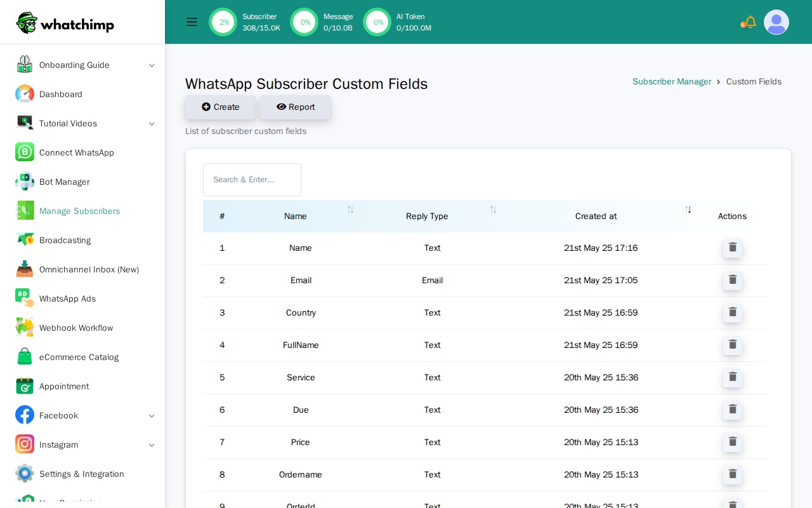Image resolution: width=812 pixels, height=508 pixels.
Task: Click the Message 0% usage ring
Action: click(x=304, y=22)
